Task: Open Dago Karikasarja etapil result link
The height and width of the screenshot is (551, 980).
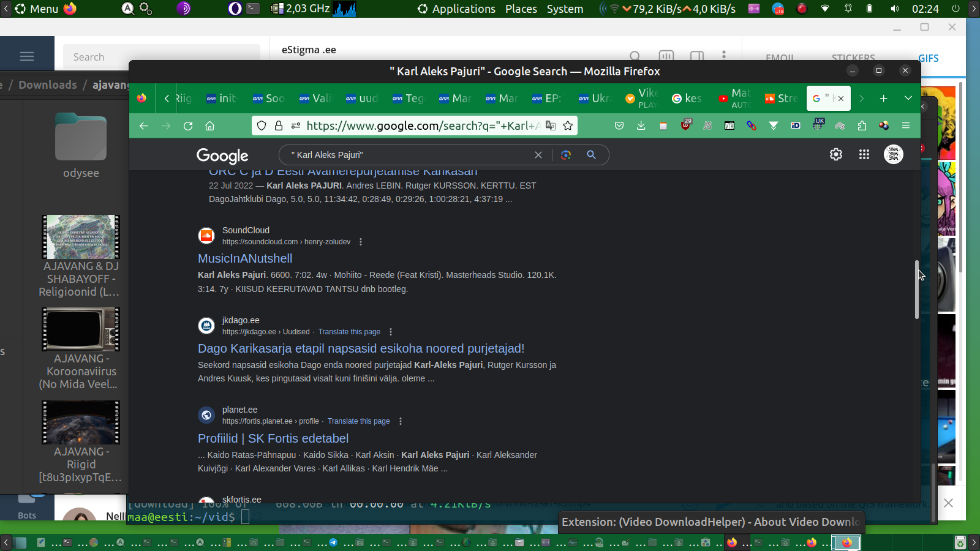Action: (361, 348)
